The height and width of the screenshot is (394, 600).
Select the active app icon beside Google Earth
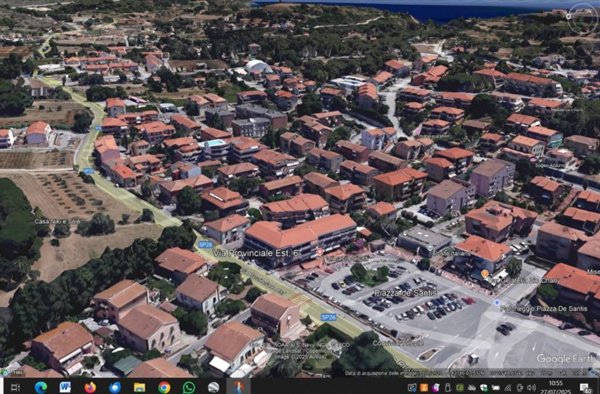pyautogui.click(x=238, y=387)
